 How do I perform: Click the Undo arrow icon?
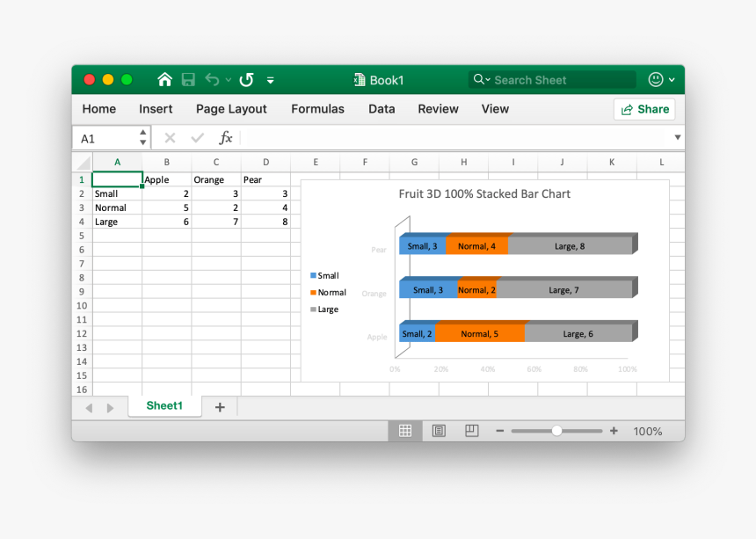(211, 79)
